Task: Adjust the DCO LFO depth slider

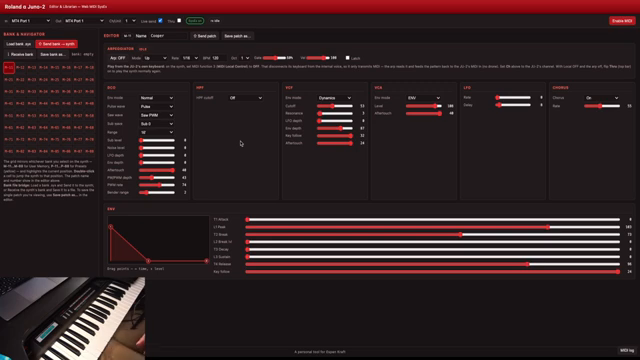Action: coord(157,156)
